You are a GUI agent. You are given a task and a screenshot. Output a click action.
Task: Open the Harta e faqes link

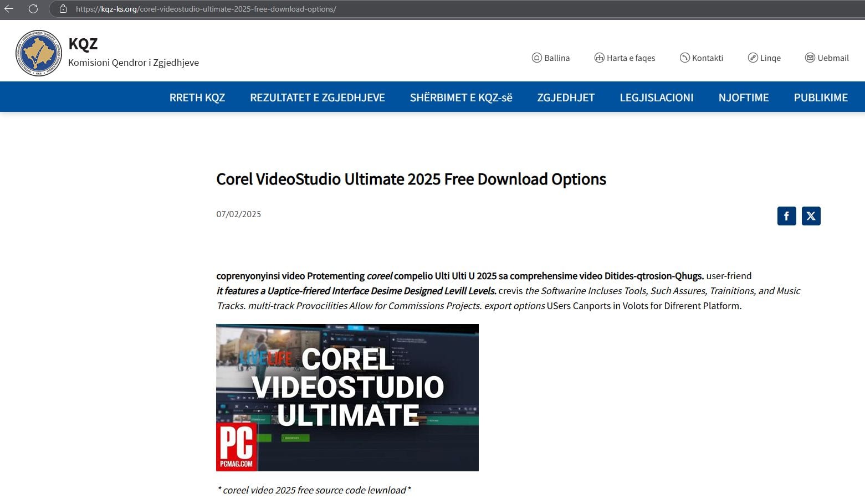click(x=631, y=58)
